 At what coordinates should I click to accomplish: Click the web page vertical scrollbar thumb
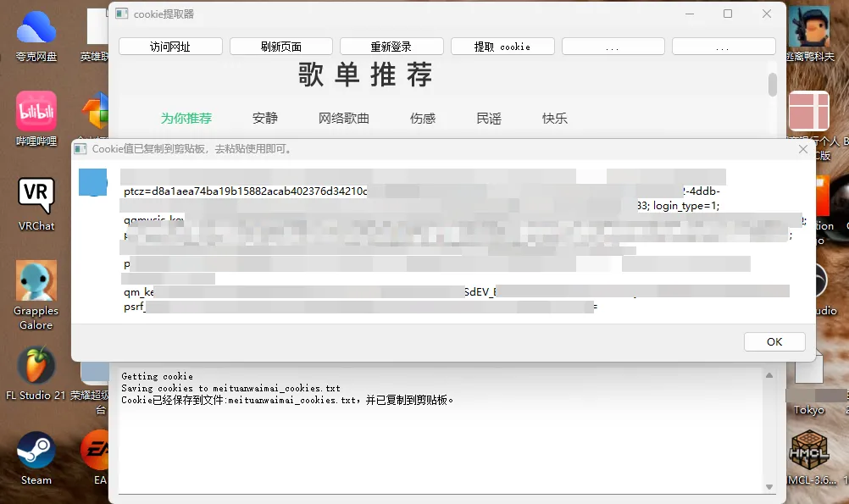click(773, 85)
